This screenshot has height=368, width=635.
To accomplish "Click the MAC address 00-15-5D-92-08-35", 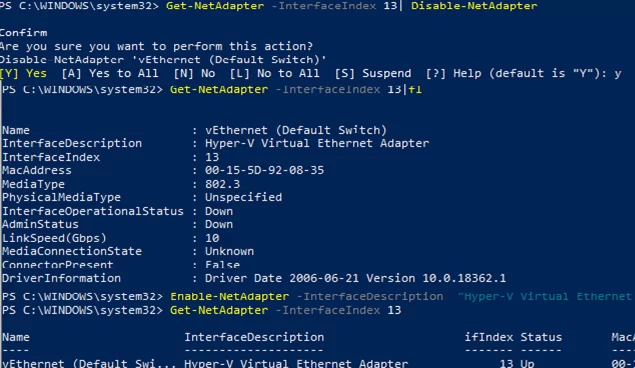I will click(264, 170).
